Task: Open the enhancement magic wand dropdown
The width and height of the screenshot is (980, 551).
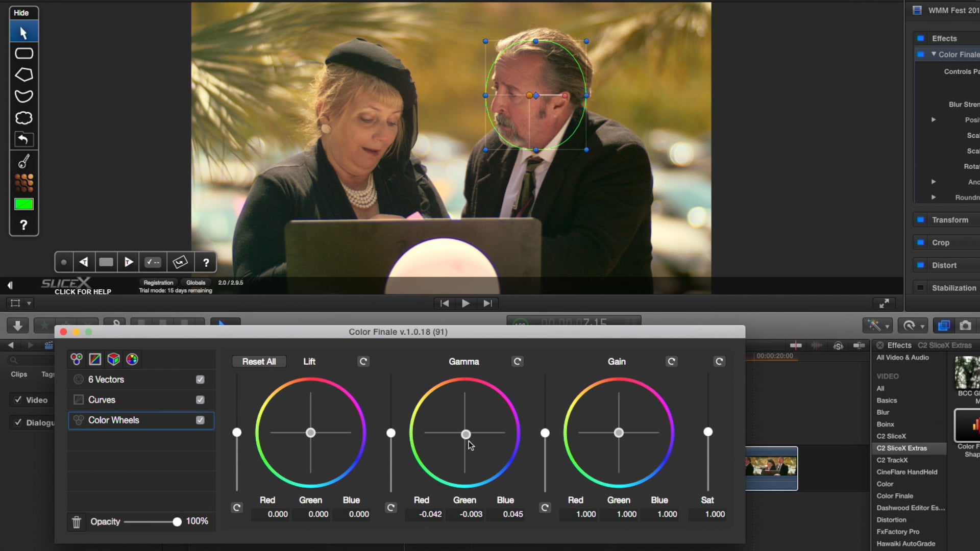Action: [877, 325]
